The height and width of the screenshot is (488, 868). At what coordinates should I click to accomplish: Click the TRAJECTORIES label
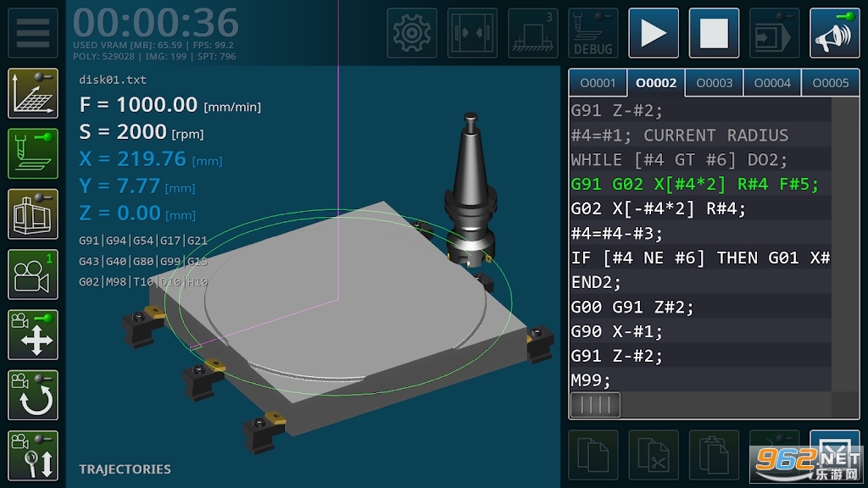coord(125,469)
